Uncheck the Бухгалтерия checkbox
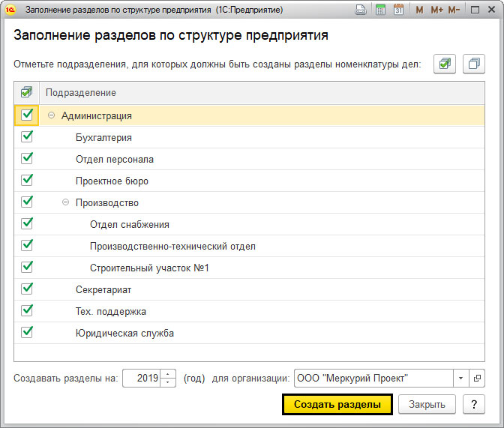 pos(27,136)
